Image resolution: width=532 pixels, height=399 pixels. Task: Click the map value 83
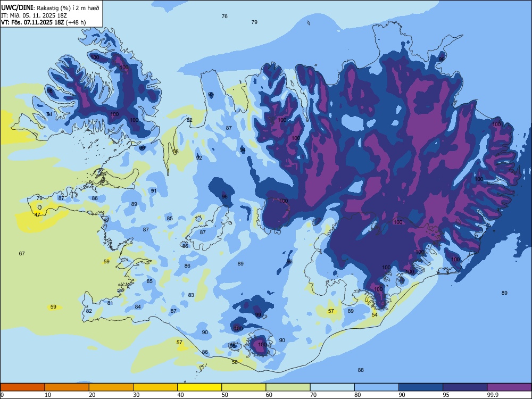[x=191, y=295]
